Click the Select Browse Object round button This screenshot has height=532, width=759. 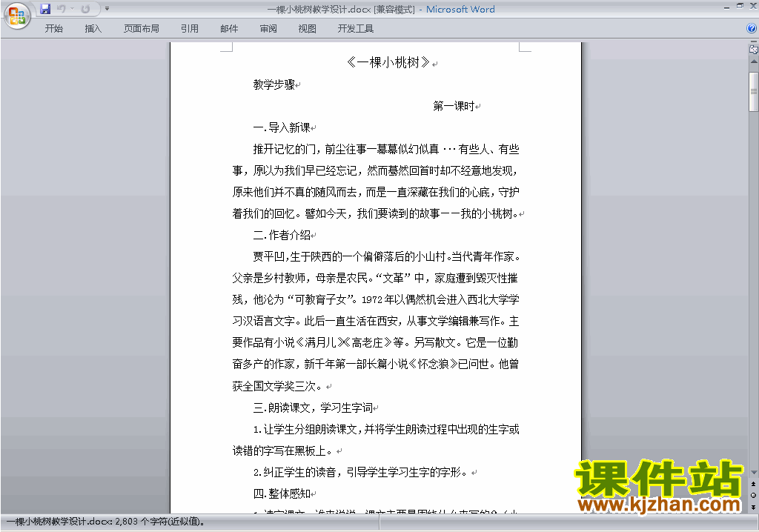pyautogui.click(x=753, y=495)
